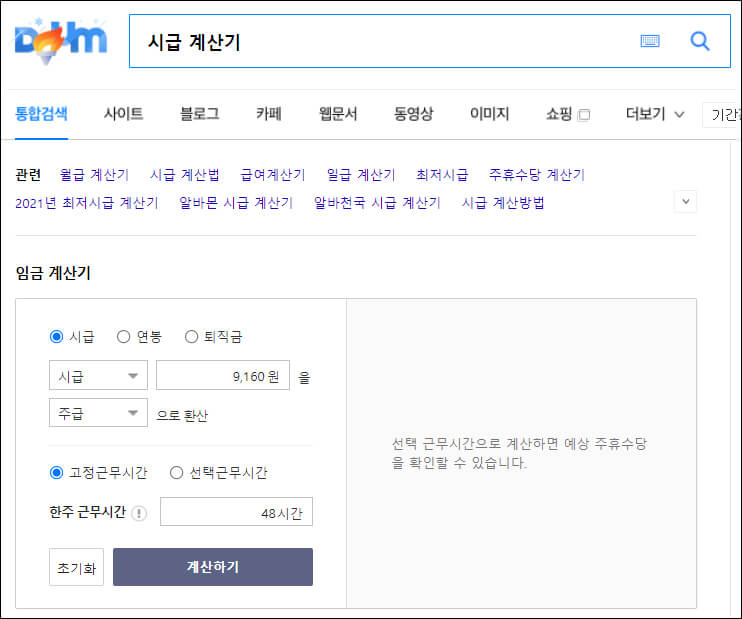Select the 선택근무시간 radio option
The height and width of the screenshot is (619, 742).
177,472
